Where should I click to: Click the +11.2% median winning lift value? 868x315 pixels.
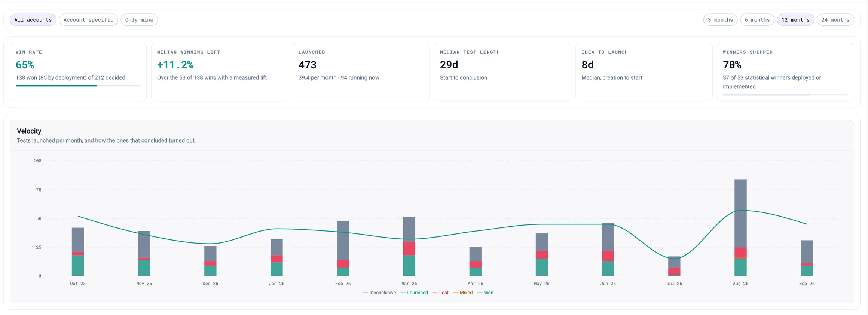175,65
